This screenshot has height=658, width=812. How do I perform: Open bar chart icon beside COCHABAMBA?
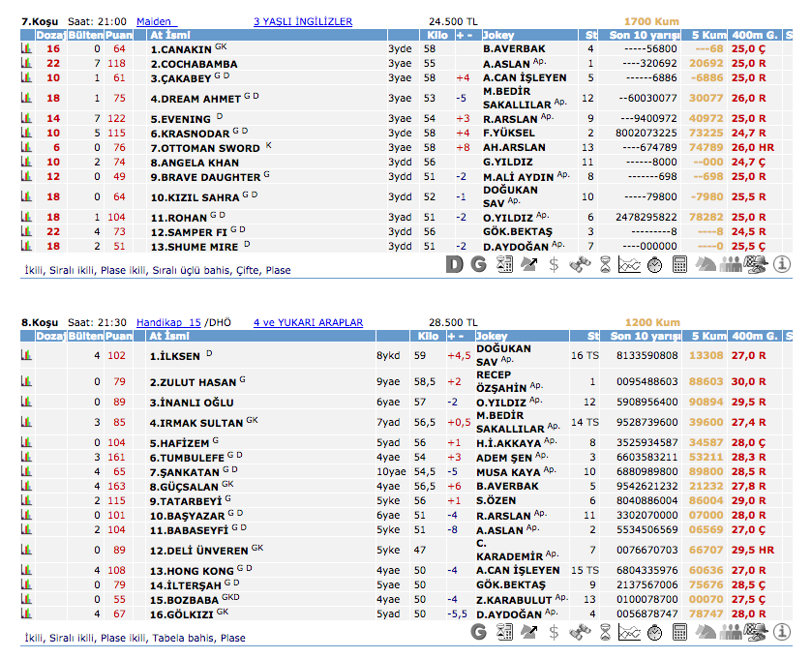pos(27,64)
